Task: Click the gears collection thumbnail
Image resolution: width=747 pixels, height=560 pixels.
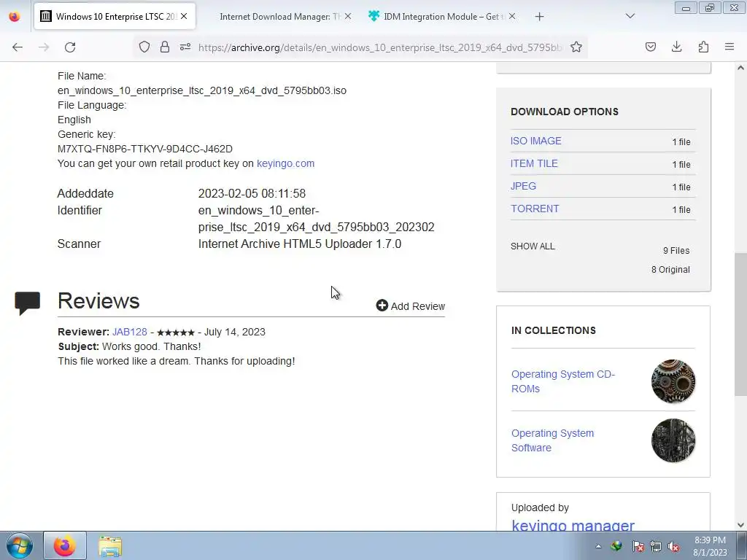Action: (x=673, y=381)
